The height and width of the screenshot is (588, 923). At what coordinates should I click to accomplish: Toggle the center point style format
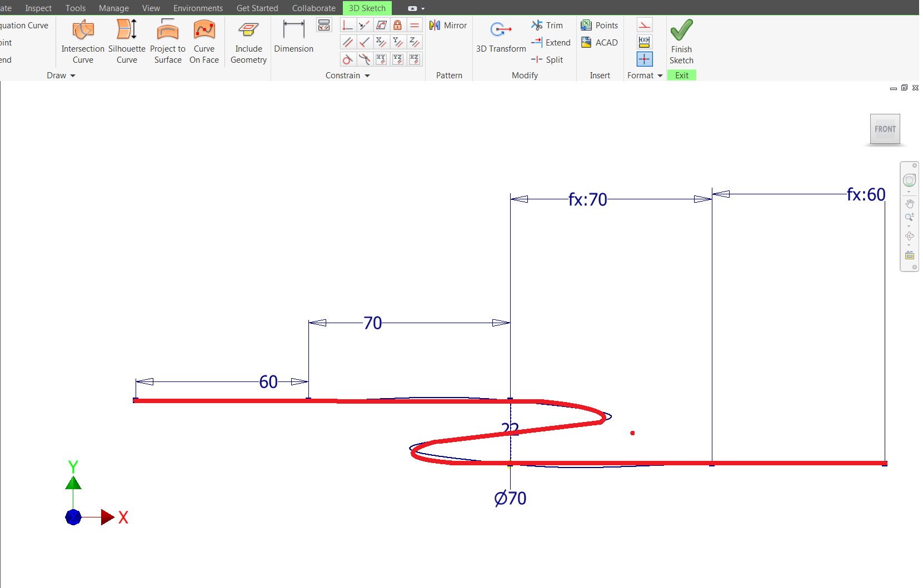pos(645,59)
